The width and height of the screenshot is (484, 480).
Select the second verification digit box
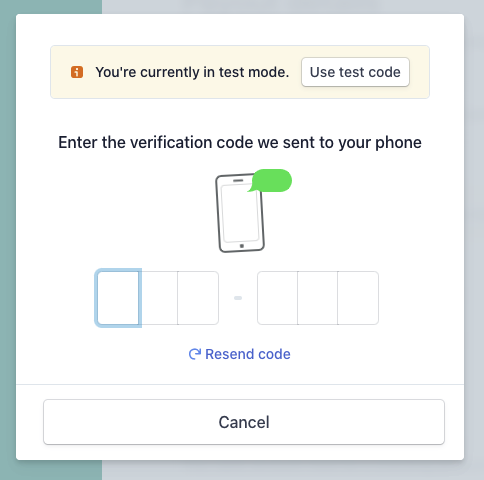(x=158, y=298)
